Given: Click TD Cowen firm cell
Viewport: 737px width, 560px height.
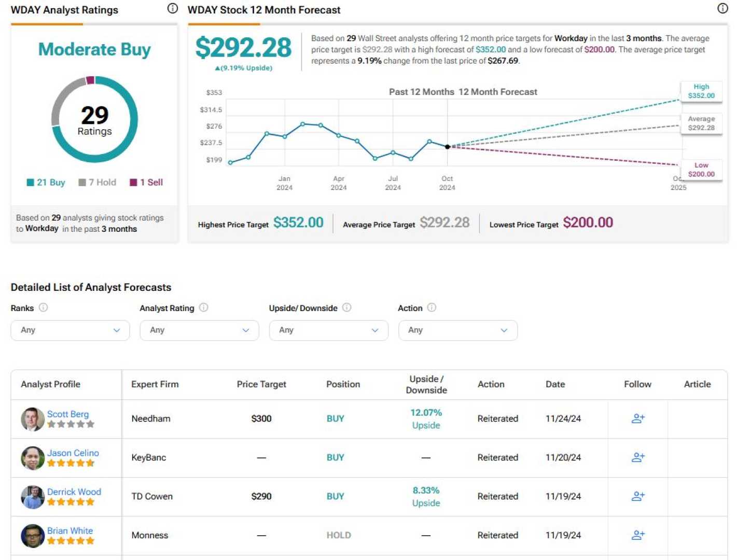Looking at the screenshot, I should point(152,496).
